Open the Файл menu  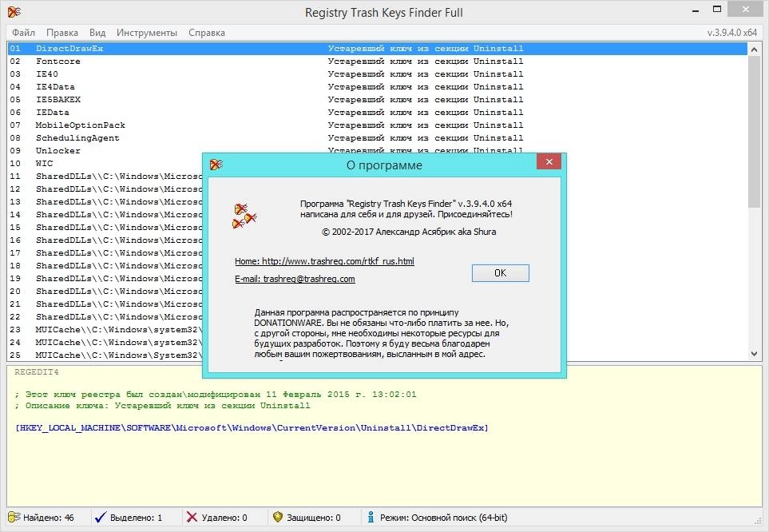23,33
